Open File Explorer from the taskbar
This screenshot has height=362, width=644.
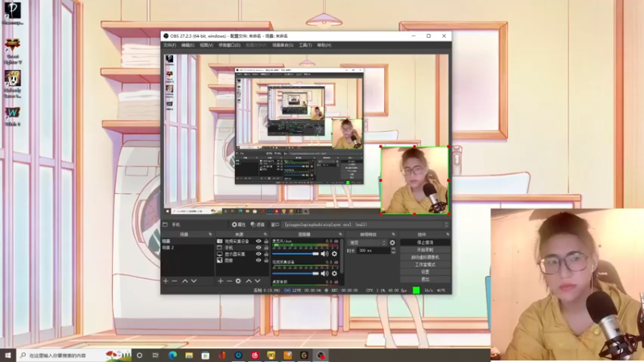(189, 356)
